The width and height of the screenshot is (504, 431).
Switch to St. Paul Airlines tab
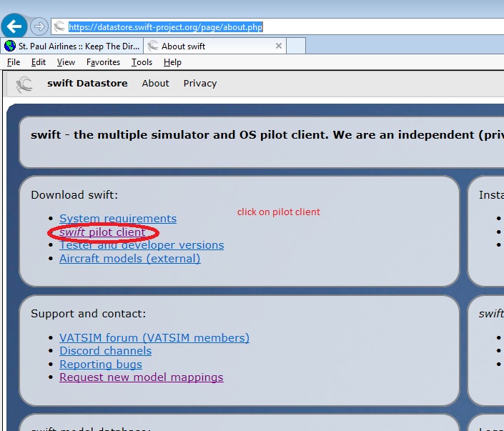coord(72,46)
